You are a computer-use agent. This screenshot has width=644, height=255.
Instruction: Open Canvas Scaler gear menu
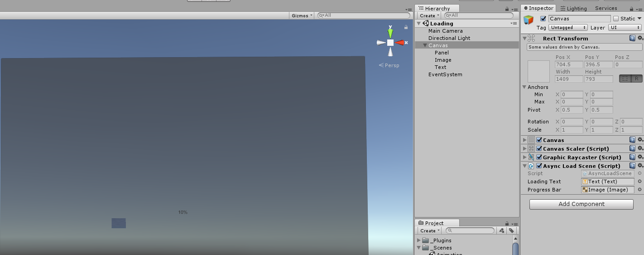[640, 149]
